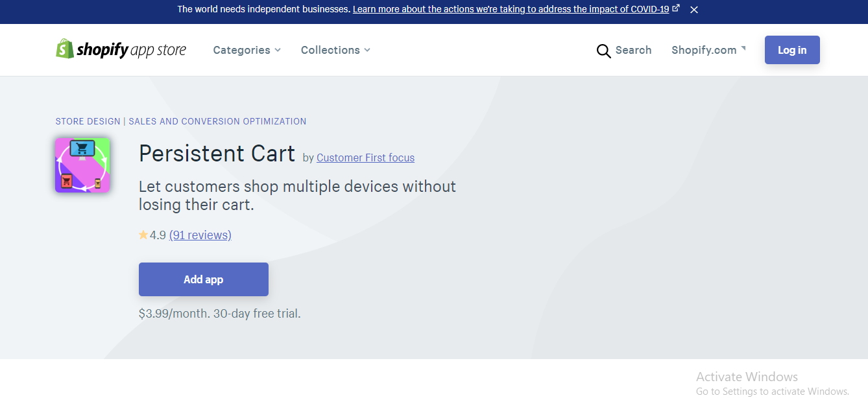The width and height of the screenshot is (868, 398).
Task: Click the app tagline about multiple devices
Action: 297,195
